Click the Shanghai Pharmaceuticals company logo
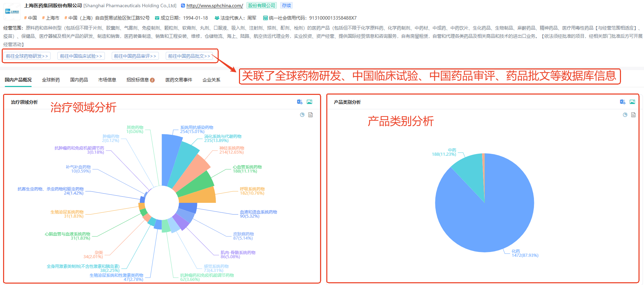The height and width of the screenshot is (285, 644). pyautogui.click(x=12, y=11)
